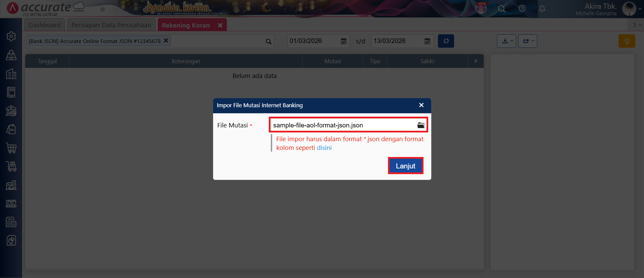Open the help question mark icon

[522, 8]
